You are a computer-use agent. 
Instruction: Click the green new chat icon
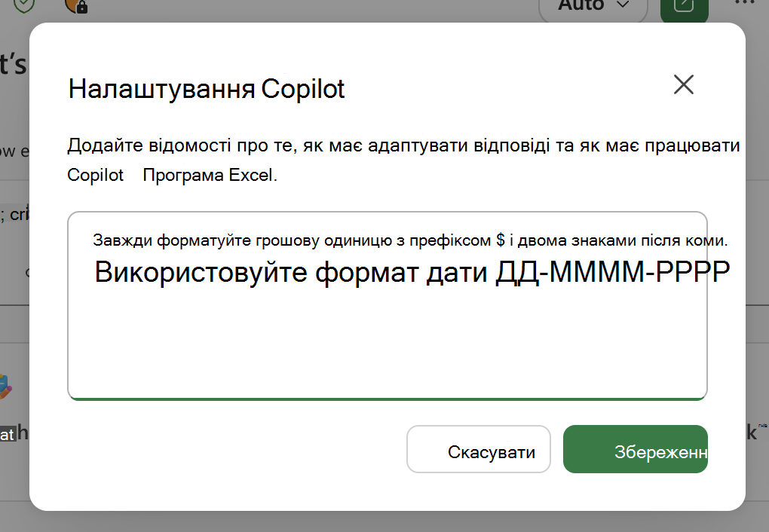pos(684,7)
